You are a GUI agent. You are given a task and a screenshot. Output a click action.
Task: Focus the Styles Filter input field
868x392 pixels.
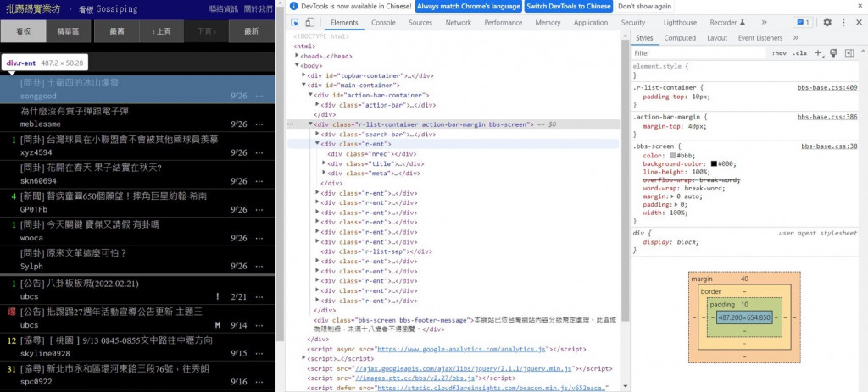pyautogui.click(x=699, y=53)
